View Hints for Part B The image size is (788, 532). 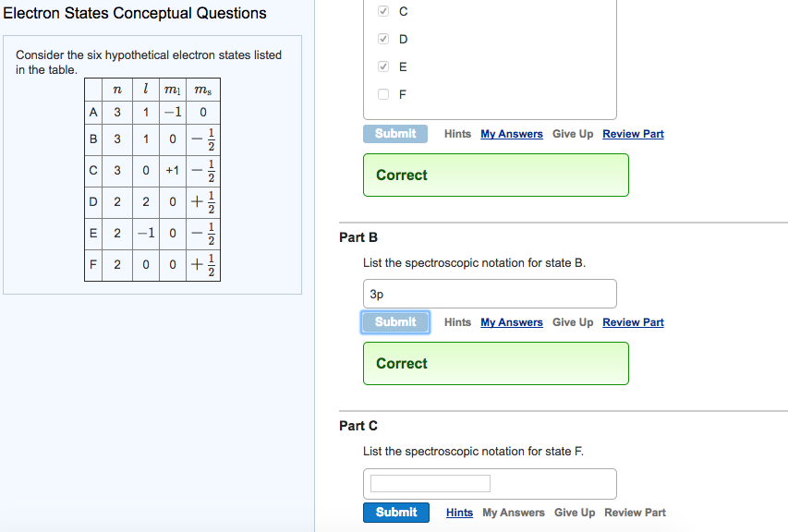[x=458, y=322]
